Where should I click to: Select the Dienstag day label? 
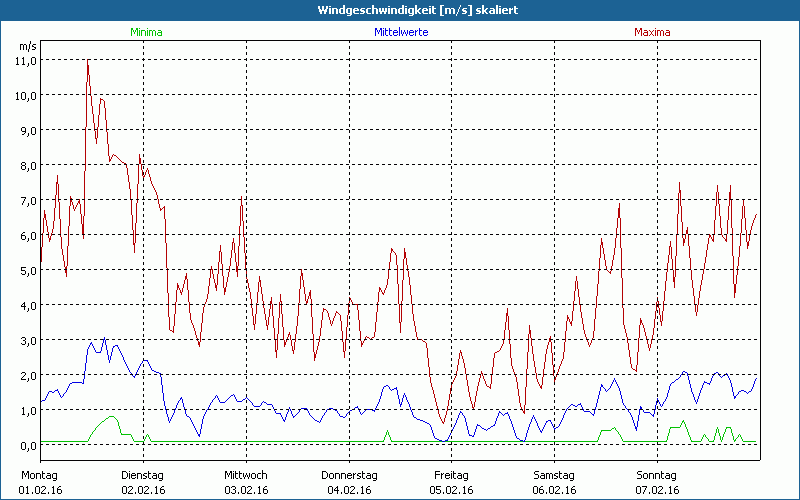coord(143,475)
